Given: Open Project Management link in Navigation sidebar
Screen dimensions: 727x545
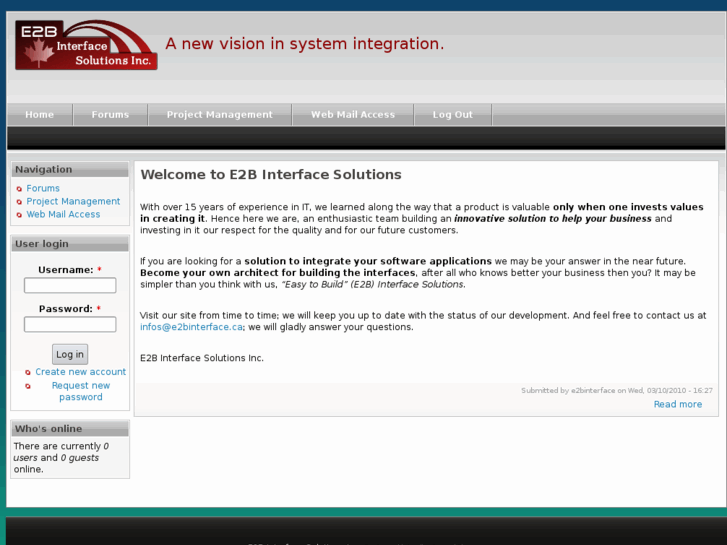Looking at the screenshot, I should pos(73,201).
